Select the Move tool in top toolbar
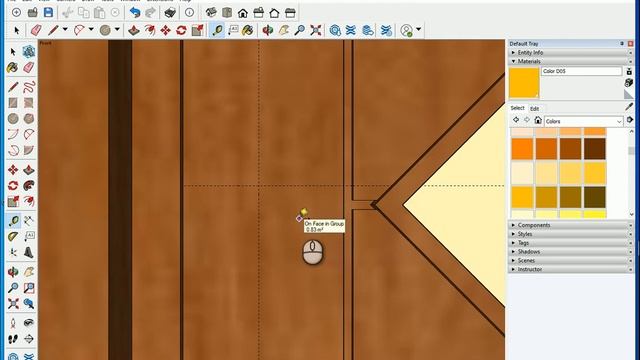This screenshot has width=640, height=360. (x=165, y=30)
